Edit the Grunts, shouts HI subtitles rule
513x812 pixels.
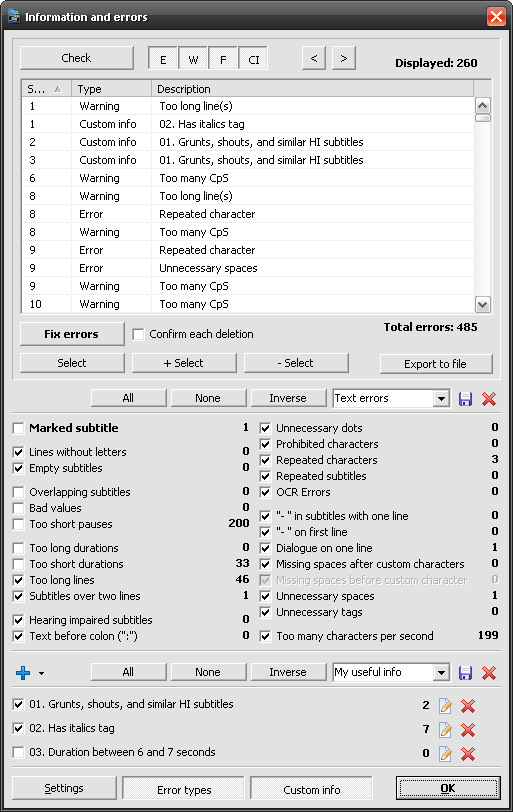click(x=445, y=705)
